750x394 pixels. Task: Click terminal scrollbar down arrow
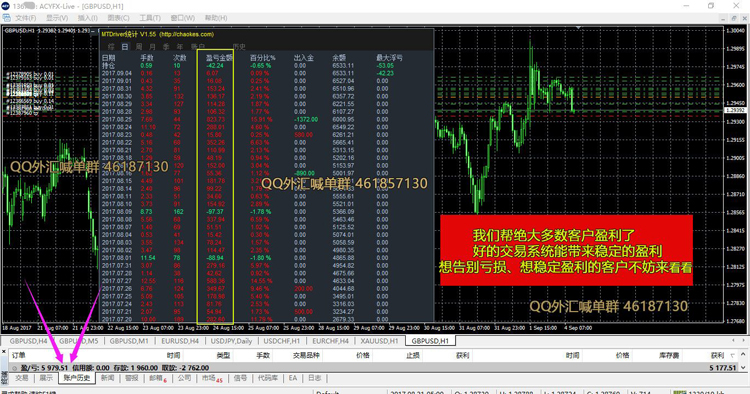(743, 367)
